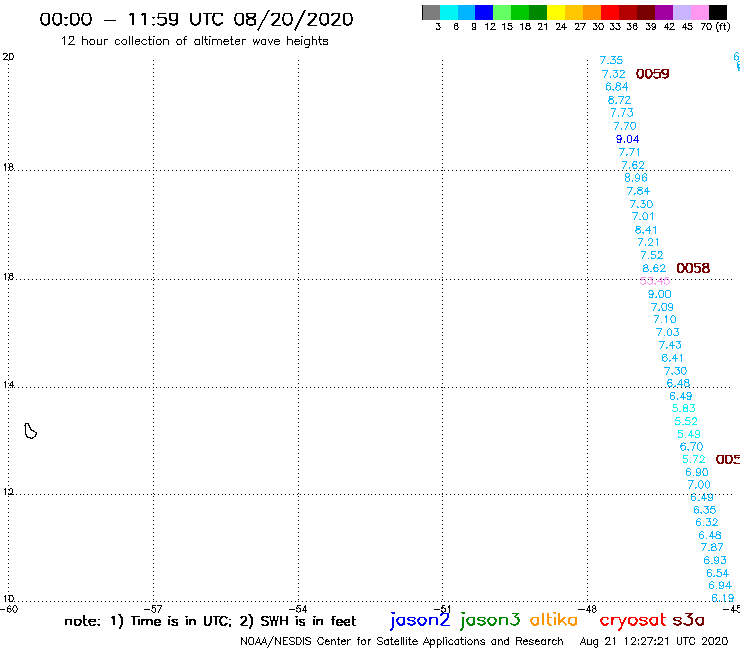Click the cryosat satellite label
Viewport: 740px width, 650px height.
[x=633, y=620]
